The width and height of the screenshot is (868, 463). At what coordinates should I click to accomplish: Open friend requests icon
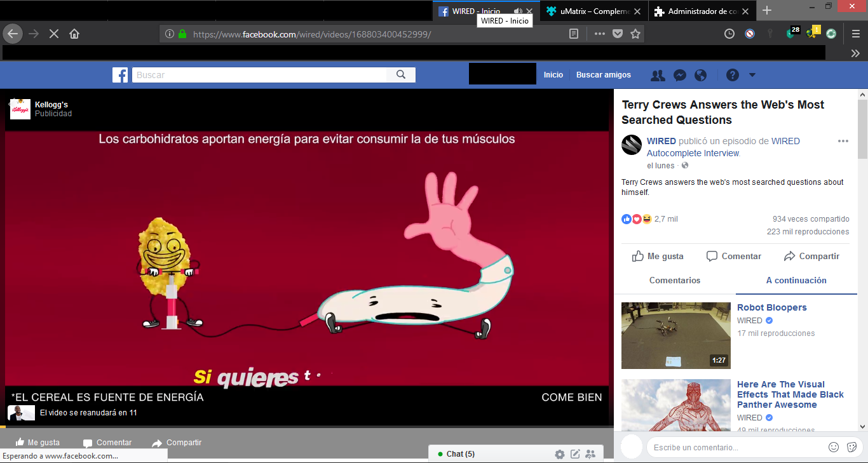tap(658, 75)
